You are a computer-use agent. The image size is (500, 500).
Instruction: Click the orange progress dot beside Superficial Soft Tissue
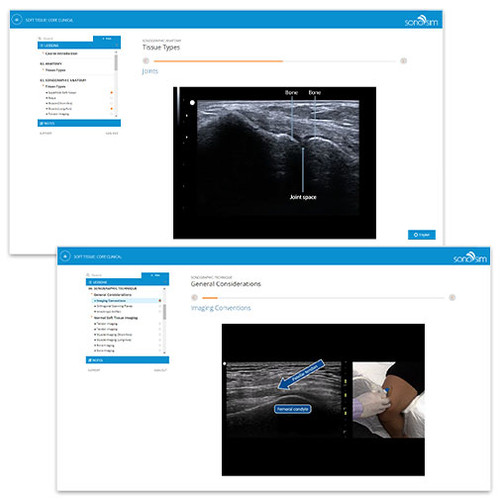[x=111, y=92]
